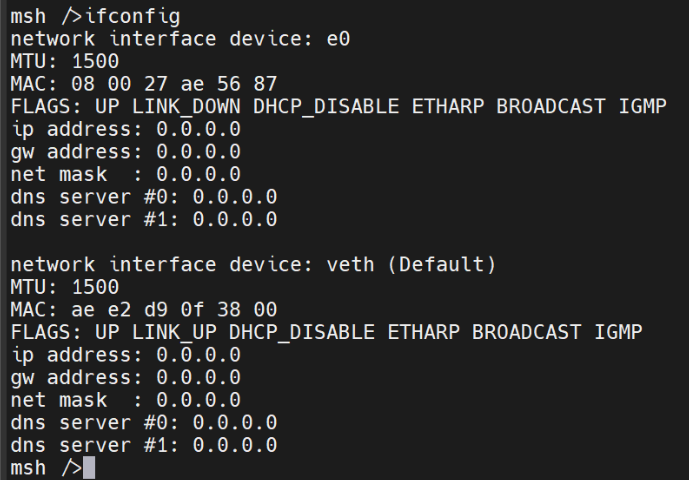Viewport: 689px width, 480px height.
Task: Click the typed ifconfig command
Action: coord(125,17)
